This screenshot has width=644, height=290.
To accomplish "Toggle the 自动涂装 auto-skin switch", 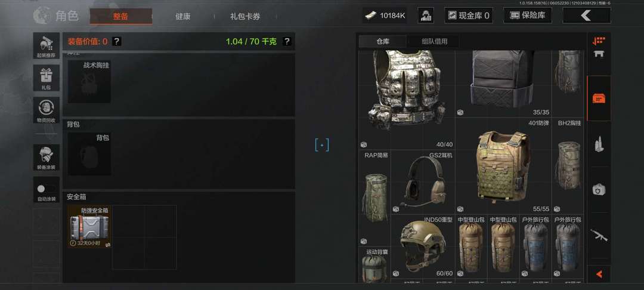I will [x=46, y=189].
